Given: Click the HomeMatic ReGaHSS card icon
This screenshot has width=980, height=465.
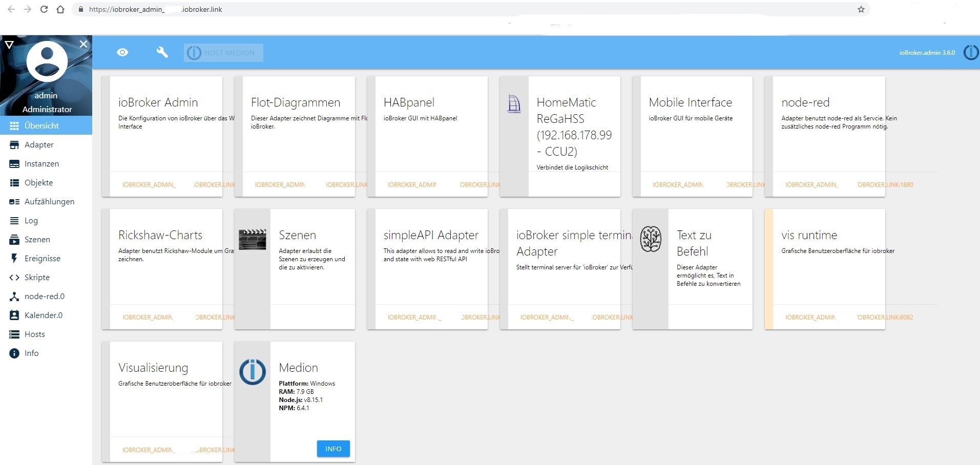Looking at the screenshot, I should point(514,104).
